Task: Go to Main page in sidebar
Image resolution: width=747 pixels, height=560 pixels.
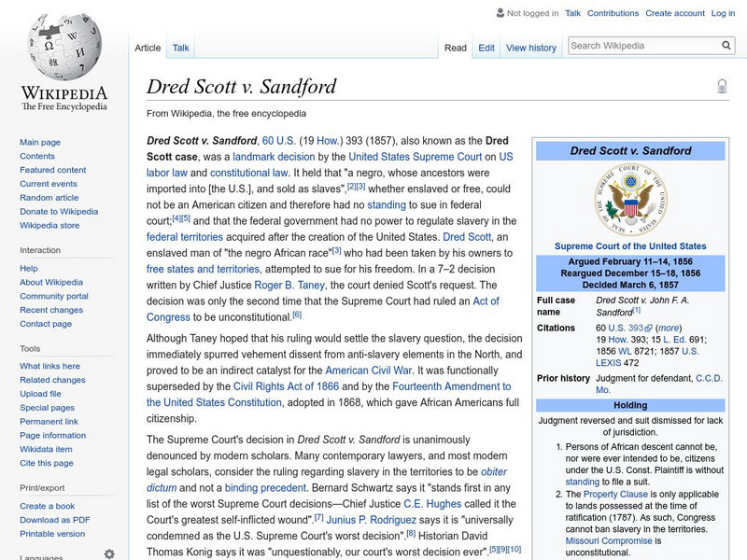Action: click(x=40, y=142)
